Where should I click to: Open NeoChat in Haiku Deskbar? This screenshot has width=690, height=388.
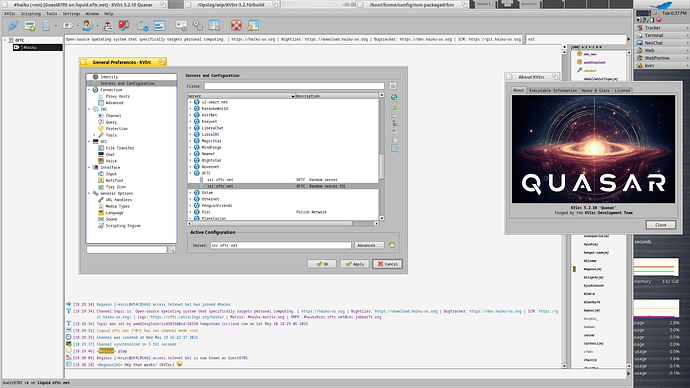point(661,43)
